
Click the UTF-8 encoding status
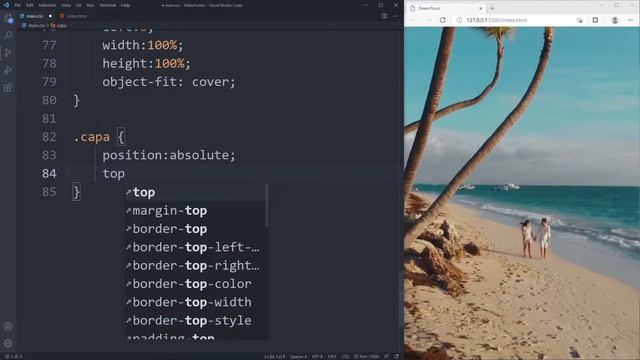click(x=317, y=356)
